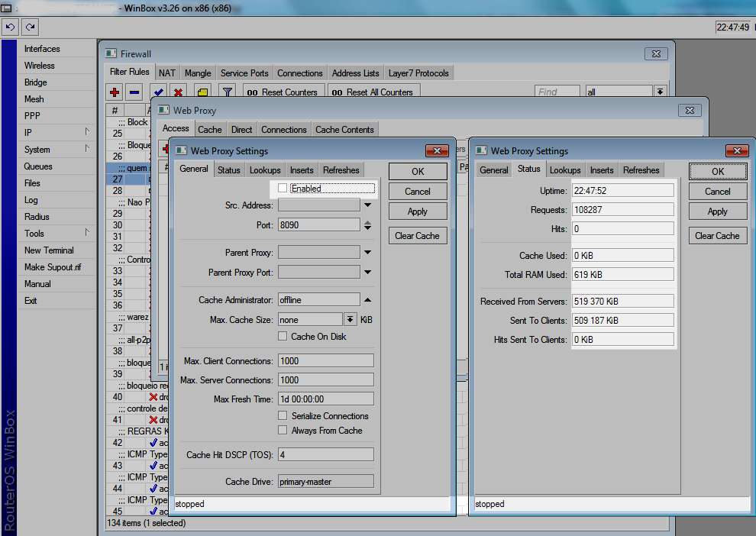Click the blue minus remove icon in Firewall

[134, 92]
